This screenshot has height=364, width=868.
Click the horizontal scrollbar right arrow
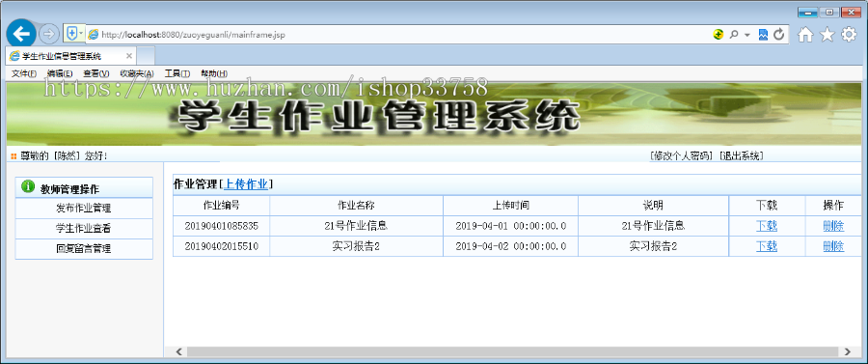(848, 351)
